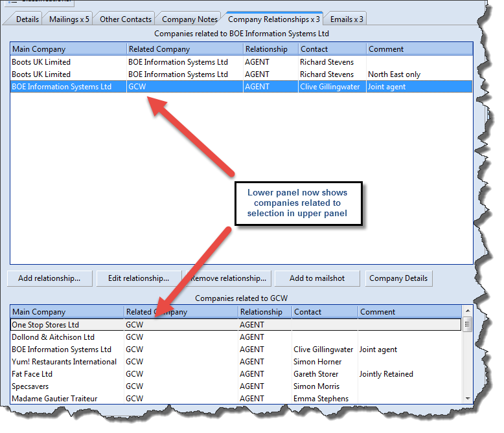504x433 pixels.
Task: Select One Stop Stores Ltd row
Action: (x=236, y=325)
